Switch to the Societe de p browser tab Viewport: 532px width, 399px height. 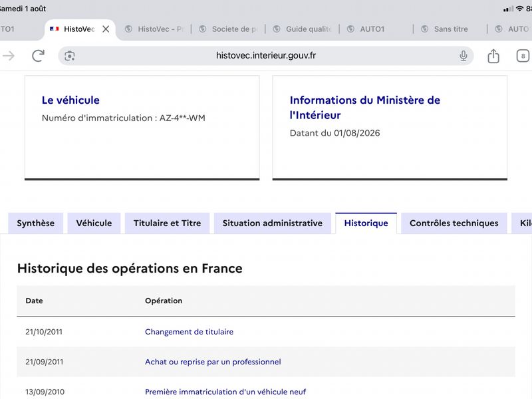228,29
